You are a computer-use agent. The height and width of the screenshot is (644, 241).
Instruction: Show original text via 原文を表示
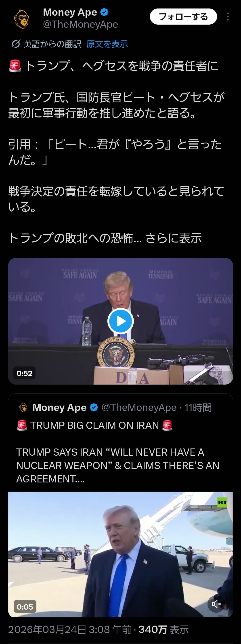point(107,44)
